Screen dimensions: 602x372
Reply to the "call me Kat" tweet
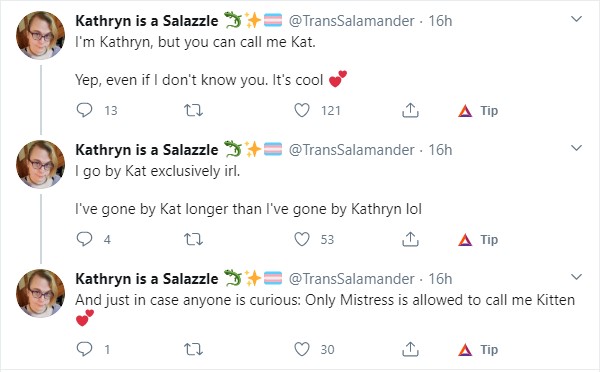tap(84, 110)
